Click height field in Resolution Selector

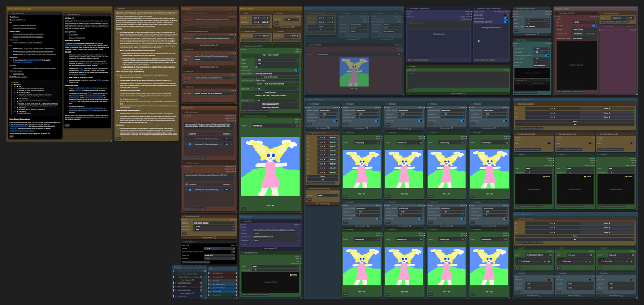point(276,63)
